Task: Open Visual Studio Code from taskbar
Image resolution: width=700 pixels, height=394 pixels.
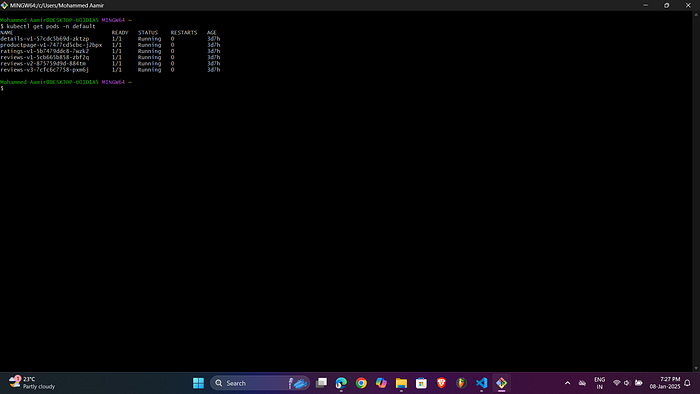Action: click(481, 383)
